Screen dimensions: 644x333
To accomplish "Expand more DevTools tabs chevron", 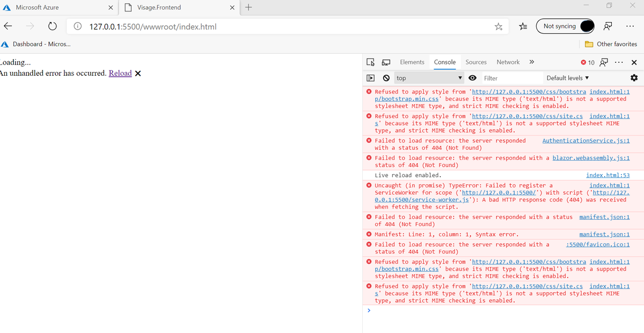I will [532, 62].
